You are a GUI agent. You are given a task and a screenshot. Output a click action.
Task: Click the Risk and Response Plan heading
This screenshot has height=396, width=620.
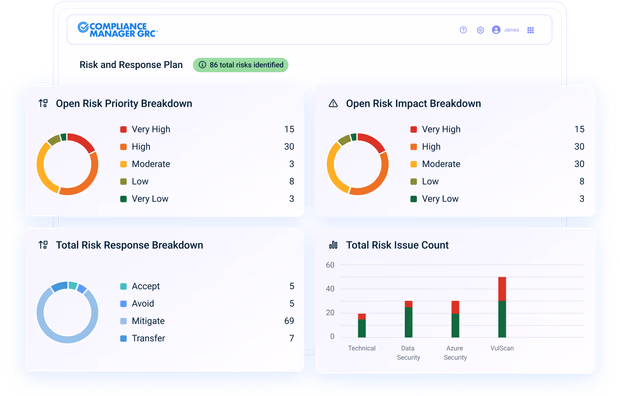point(131,64)
